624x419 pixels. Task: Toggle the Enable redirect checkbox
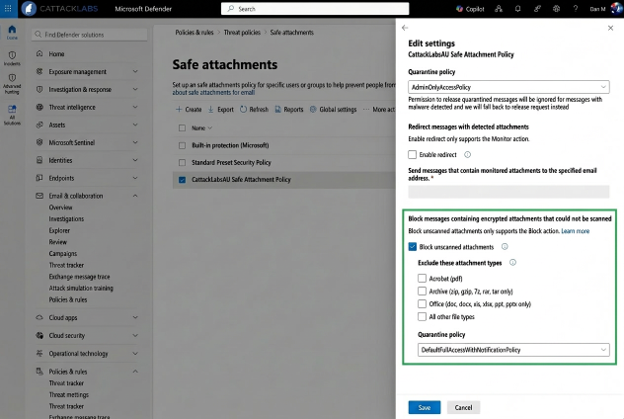click(x=412, y=154)
